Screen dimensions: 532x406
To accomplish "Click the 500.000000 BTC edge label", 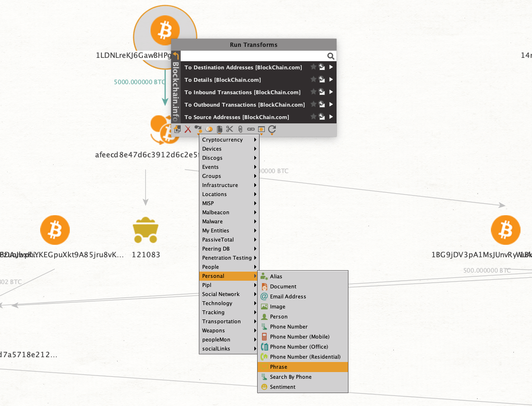I will click(487, 270).
